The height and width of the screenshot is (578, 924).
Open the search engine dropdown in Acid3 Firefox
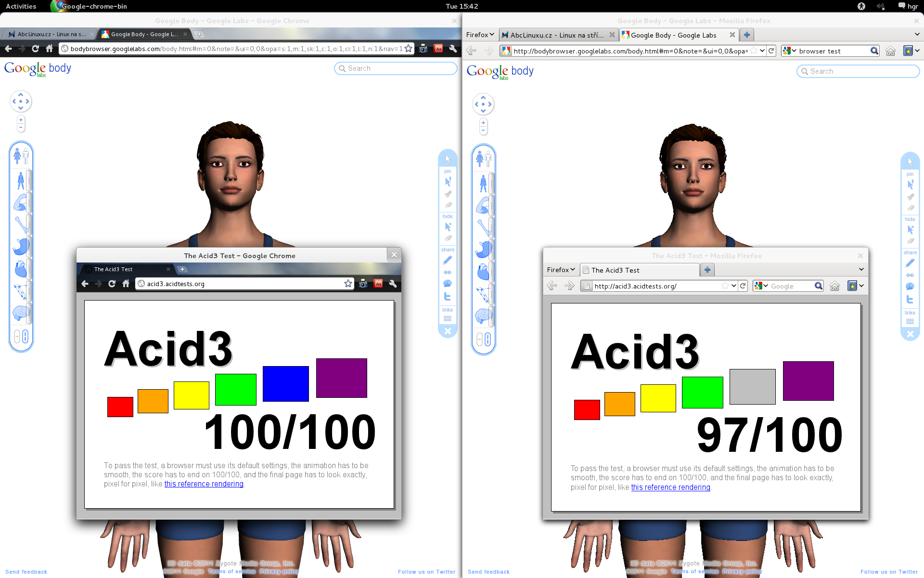click(761, 286)
